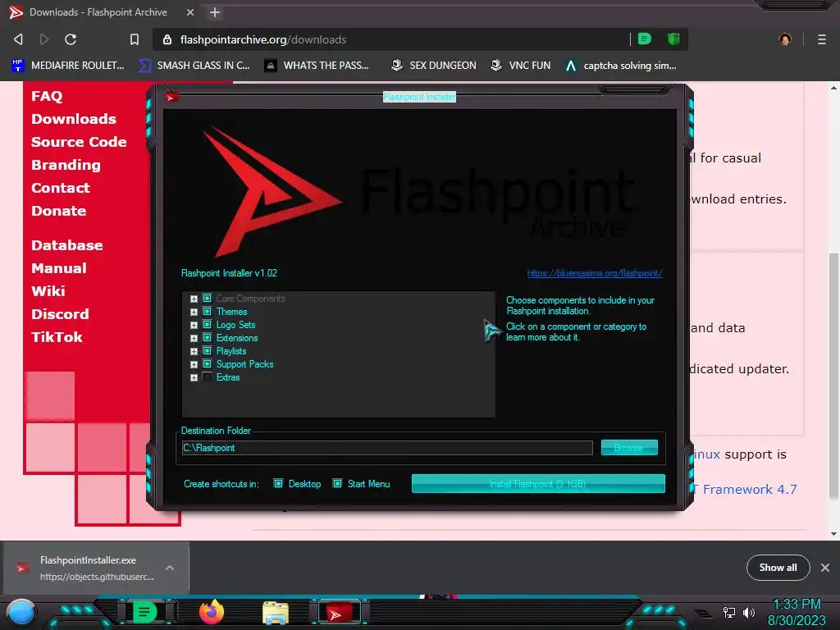840x630 pixels.
Task: Bookmark this page icon
Action: point(135,39)
